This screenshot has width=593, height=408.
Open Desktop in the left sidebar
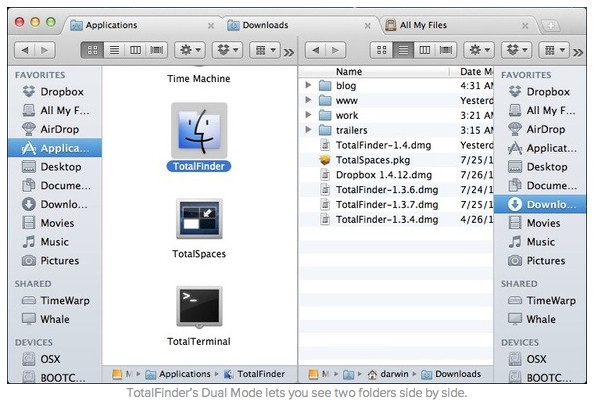(x=52, y=166)
